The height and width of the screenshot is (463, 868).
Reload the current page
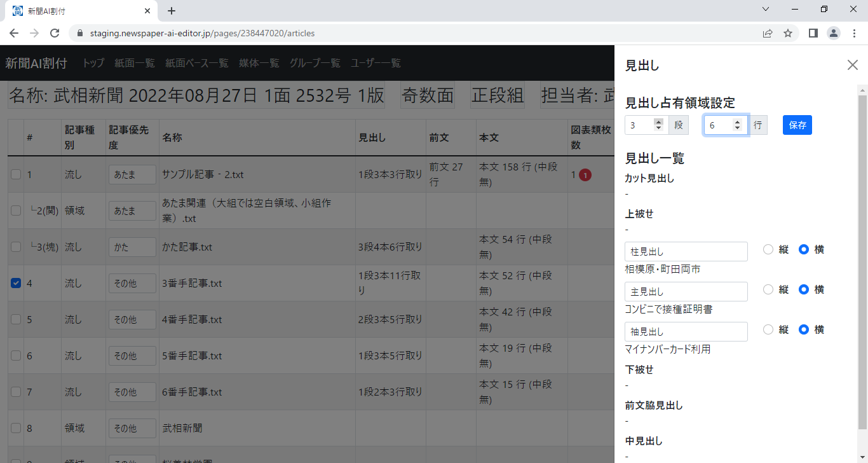pyautogui.click(x=55, y=33)
